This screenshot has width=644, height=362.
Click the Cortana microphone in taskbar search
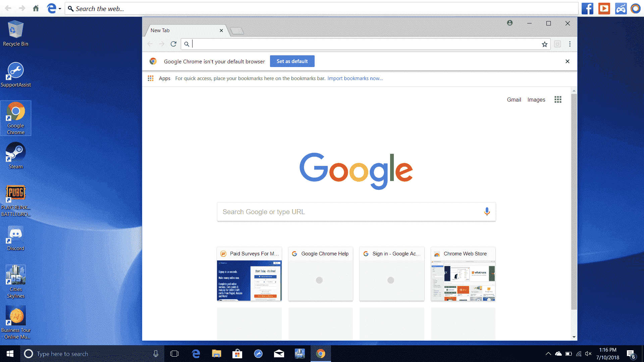156,354
